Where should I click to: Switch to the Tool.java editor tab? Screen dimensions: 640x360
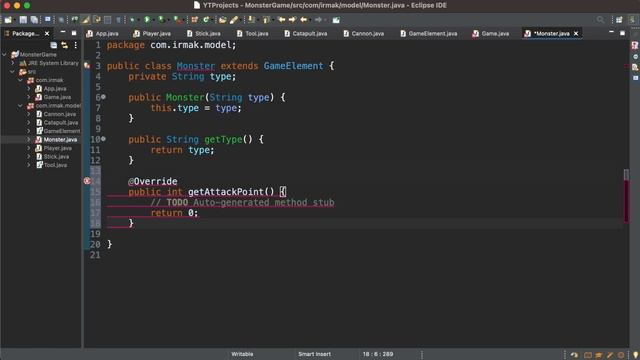[253, 33]
